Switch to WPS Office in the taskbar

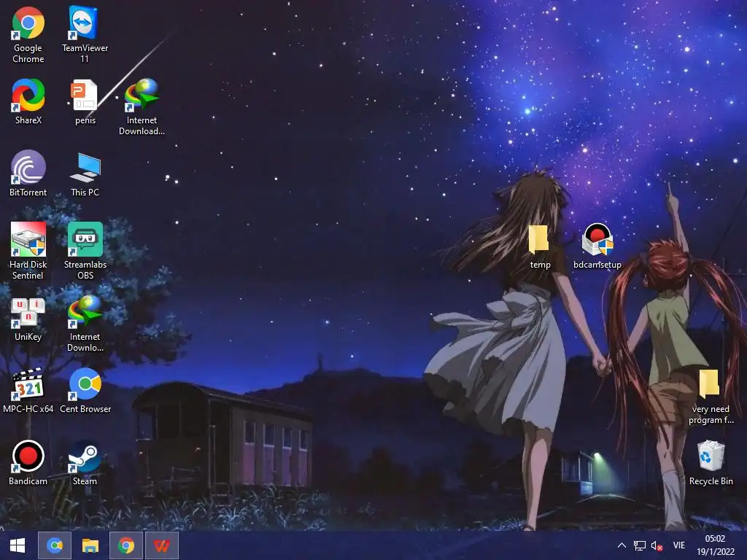tap(161, 545)
